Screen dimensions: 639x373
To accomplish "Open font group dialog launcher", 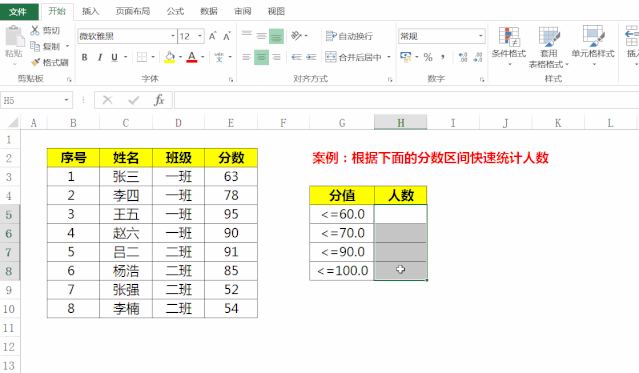I will 231,80.
